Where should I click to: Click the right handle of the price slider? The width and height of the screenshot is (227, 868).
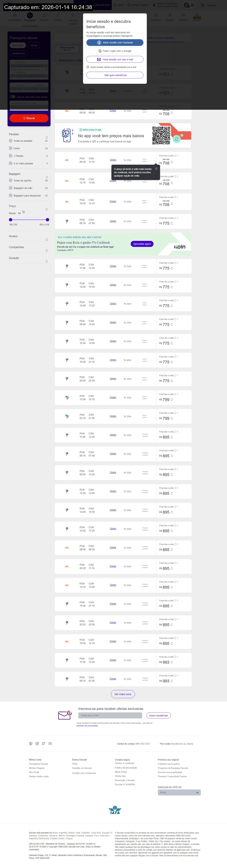(x=47, y=220)
